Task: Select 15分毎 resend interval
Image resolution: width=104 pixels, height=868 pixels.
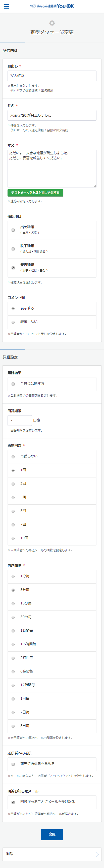Action: tap(13, 603)
